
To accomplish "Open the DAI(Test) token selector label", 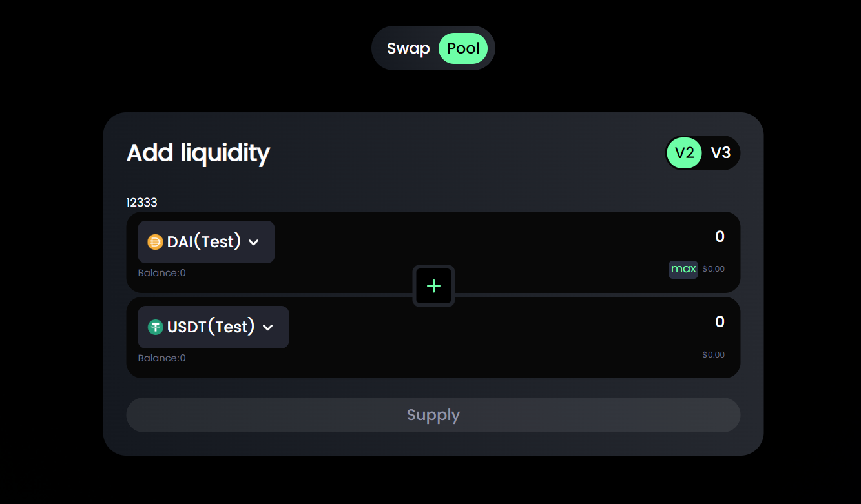I will pos(204,242).
